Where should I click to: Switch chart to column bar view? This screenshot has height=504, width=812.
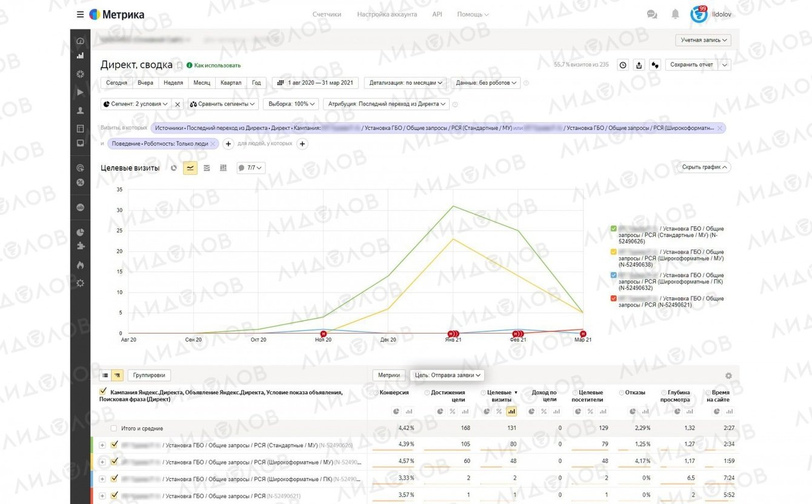(223, 168)
